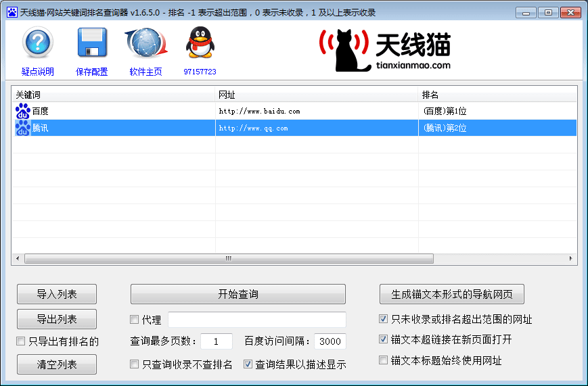
Task: Click the 软件主页 link text
Action: click(146, 72)
